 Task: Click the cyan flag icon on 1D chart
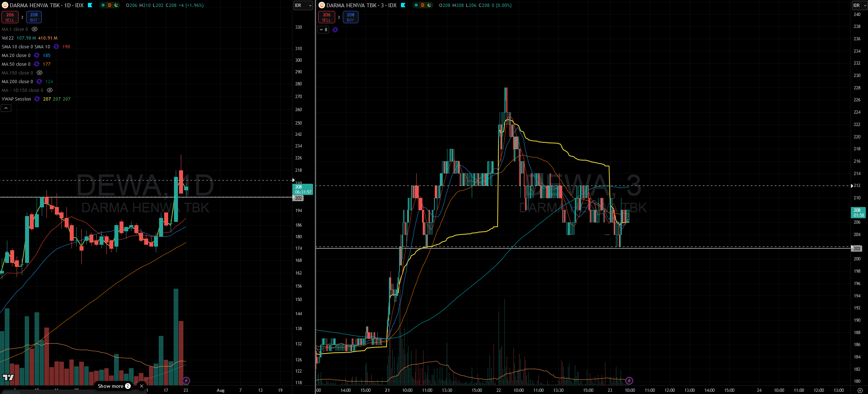(x=90, y=5)
